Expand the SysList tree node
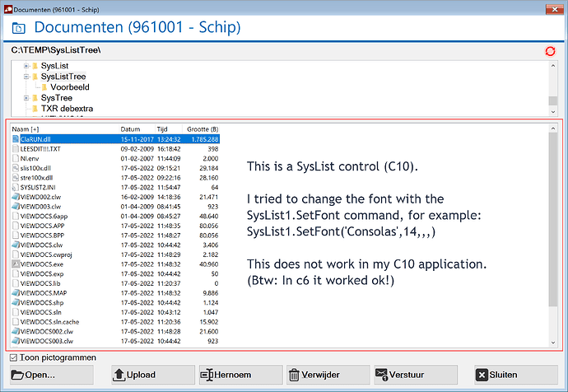This screenshot has width=568, height=392. (x=26, y=66)
